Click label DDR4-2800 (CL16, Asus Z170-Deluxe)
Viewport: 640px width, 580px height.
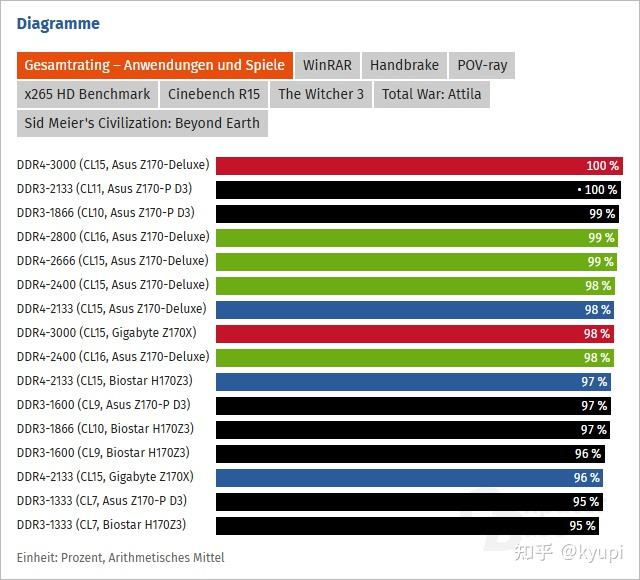click(x=113, y=237)
